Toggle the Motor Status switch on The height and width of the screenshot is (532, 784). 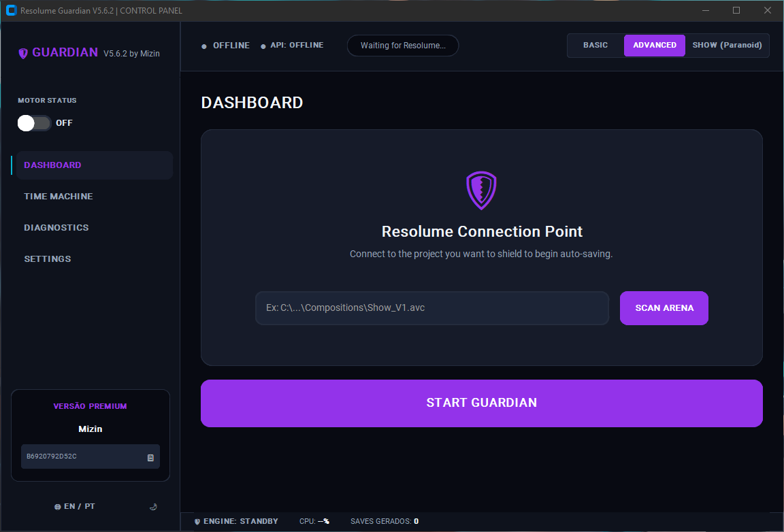[35, 123]
